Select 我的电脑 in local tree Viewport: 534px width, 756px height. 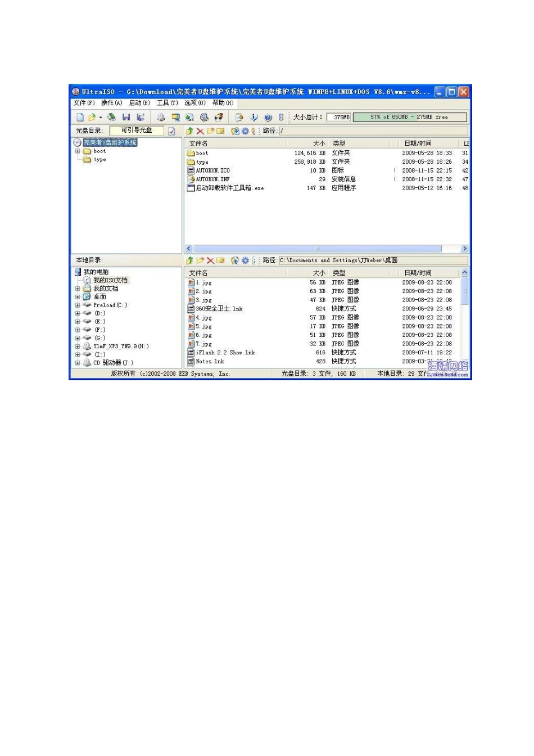click(x=96, y=272)
